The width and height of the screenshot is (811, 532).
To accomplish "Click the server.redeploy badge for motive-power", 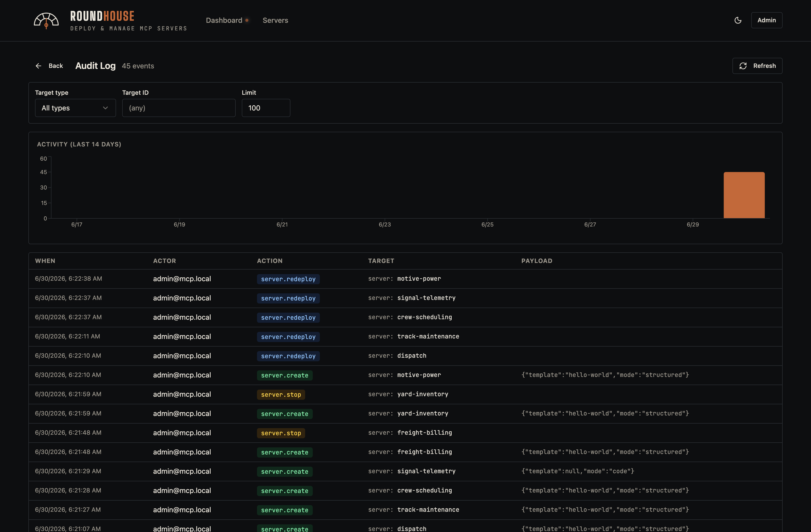I will [x=288, y=279].
